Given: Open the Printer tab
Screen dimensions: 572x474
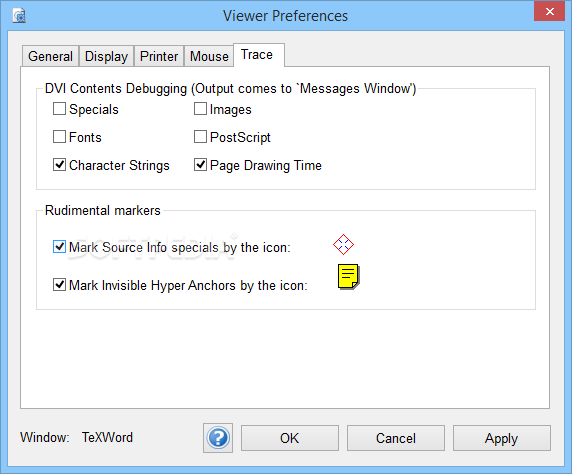Looking at the screenshot, I should click(x=159, y=56).
